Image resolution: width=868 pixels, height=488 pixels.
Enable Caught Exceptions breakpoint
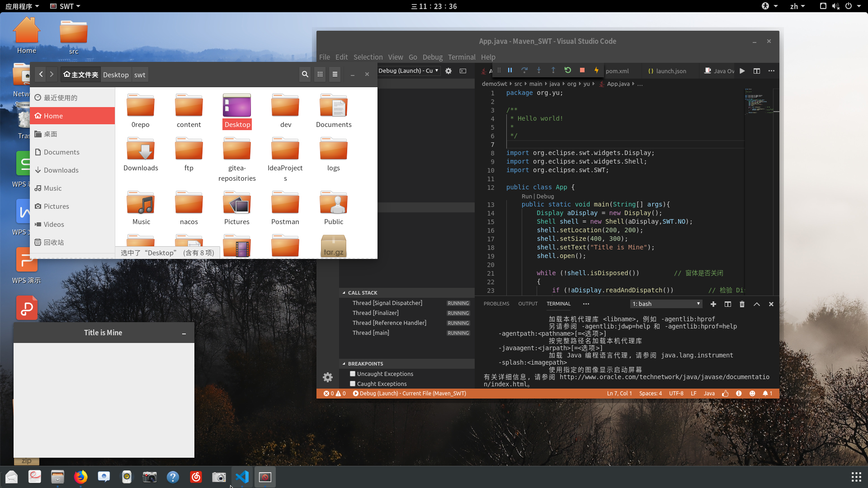click(x=353, y=384)
